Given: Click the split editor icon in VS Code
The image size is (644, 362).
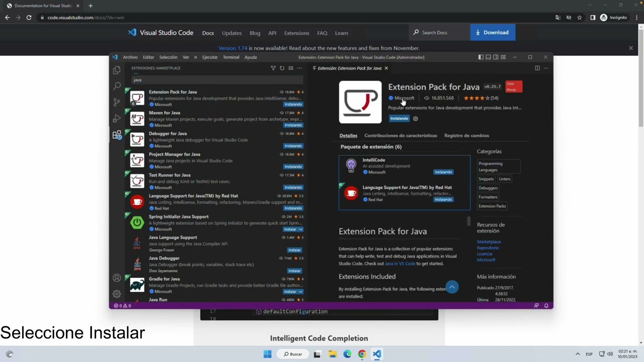Looking at the screenshot, I should tap(537, 68).
